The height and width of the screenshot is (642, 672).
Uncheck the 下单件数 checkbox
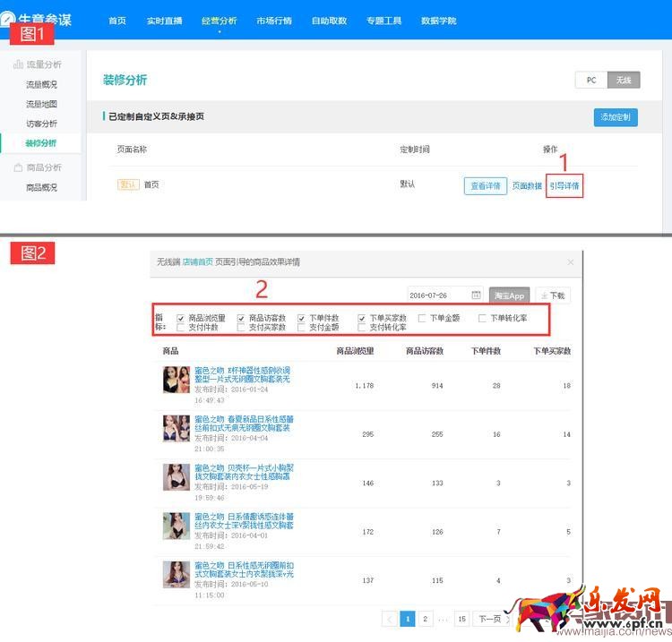pyautogui.click(x=301, y=318)
